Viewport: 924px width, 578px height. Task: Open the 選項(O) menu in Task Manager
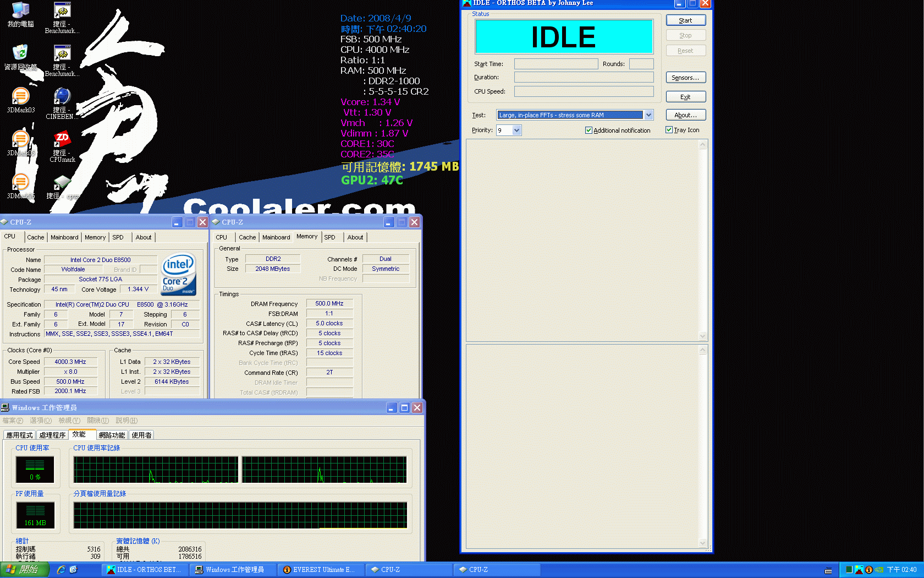pos(41,421)
